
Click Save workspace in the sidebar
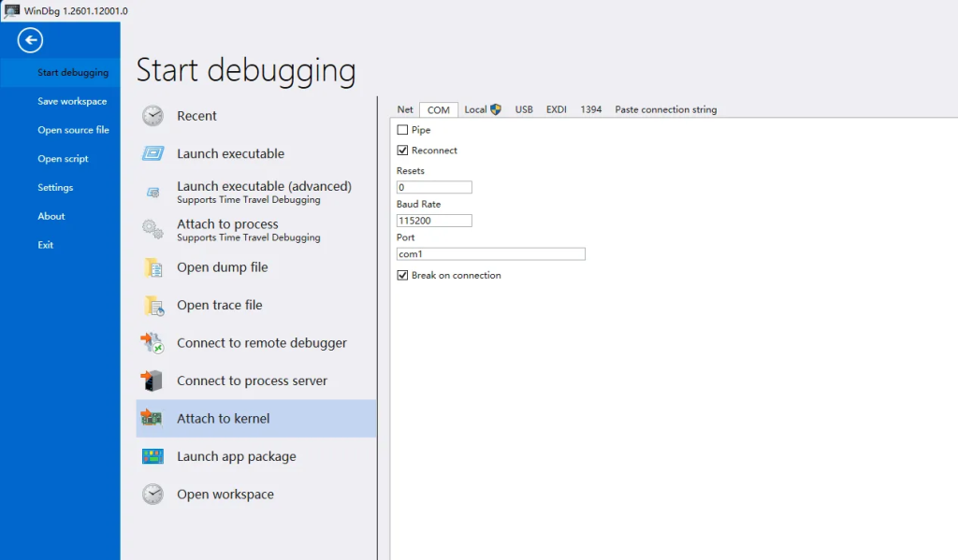click(72, 101)
